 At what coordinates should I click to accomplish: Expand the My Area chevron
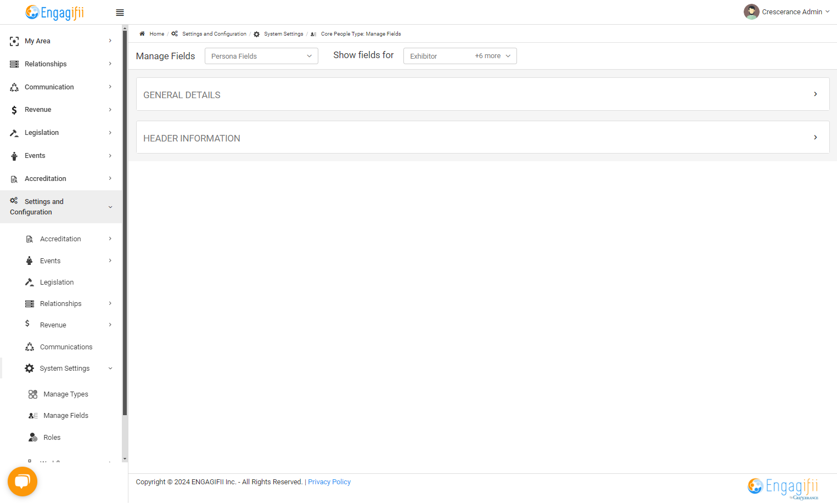tap(110, 41)
